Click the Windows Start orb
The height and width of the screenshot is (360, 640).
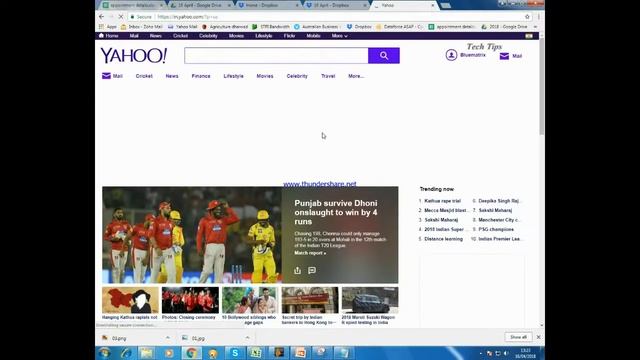(105, 353)
